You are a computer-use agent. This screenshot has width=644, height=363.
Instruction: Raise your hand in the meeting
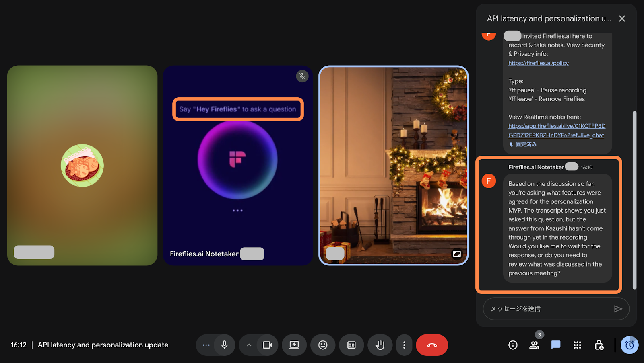pos(380,345)
